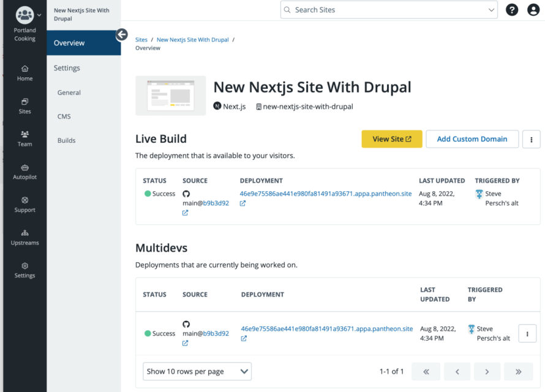Open external link icon under Live Build commit
Image resolution: width=545 pixels, height=392 pixels.
[x=186, y=213]
